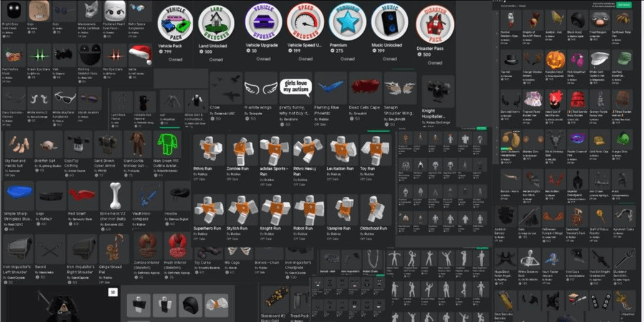Select the Zombie Interior skeleton item

(148, 246)
